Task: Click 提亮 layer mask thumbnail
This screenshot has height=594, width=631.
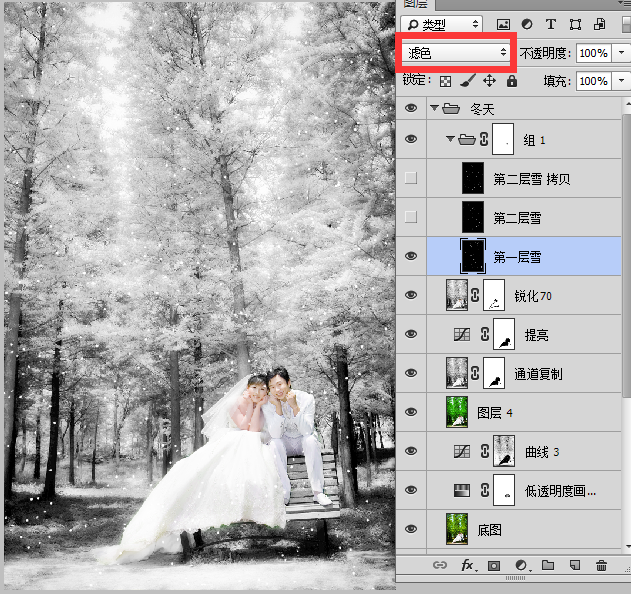Action: (504, 334)
